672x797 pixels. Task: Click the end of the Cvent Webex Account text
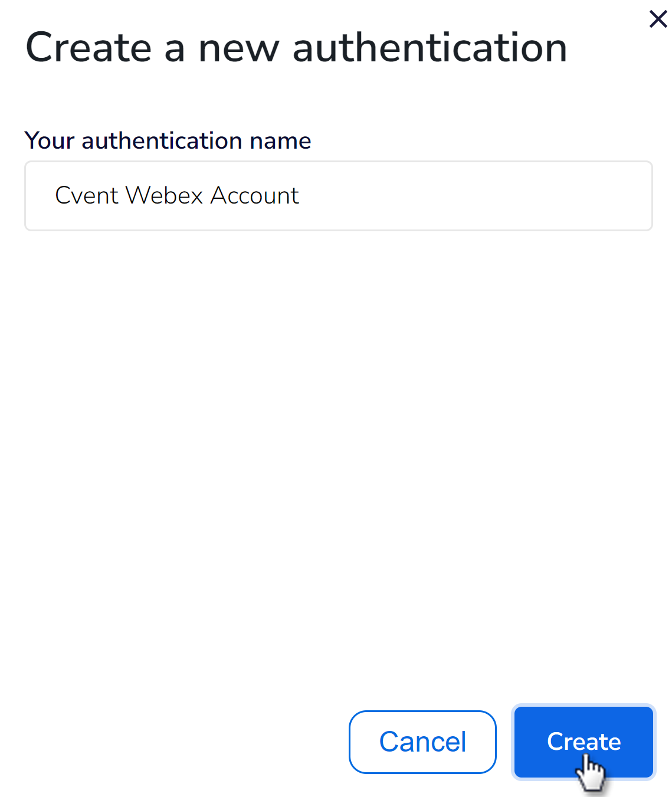click(299, 195)
